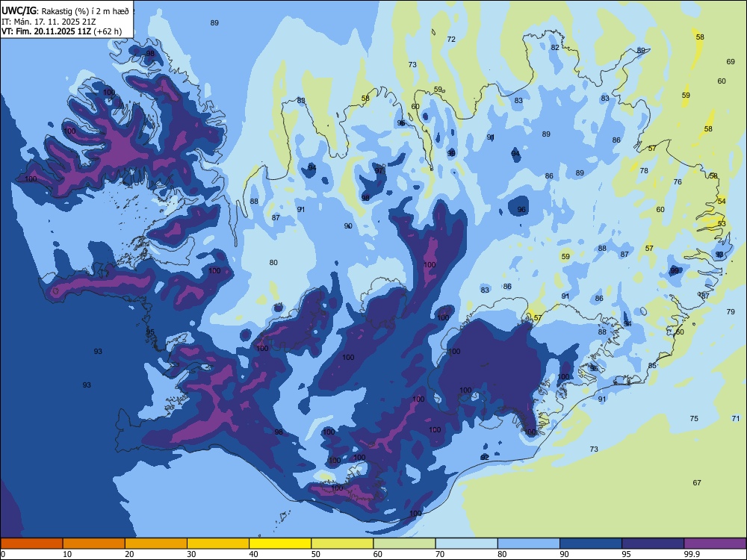Click the map value '92' near the south coast

(485, 457)
